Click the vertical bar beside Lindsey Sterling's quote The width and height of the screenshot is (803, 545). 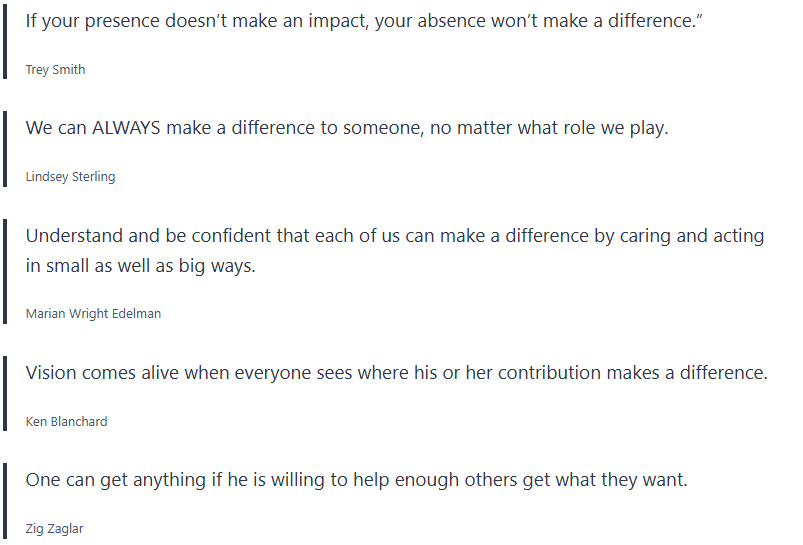pyautogui.click(x=6, y=148)
